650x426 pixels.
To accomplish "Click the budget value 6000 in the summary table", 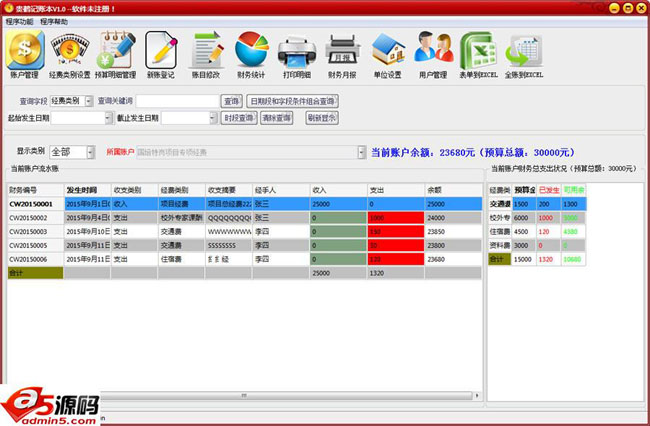I will point(524,218).
